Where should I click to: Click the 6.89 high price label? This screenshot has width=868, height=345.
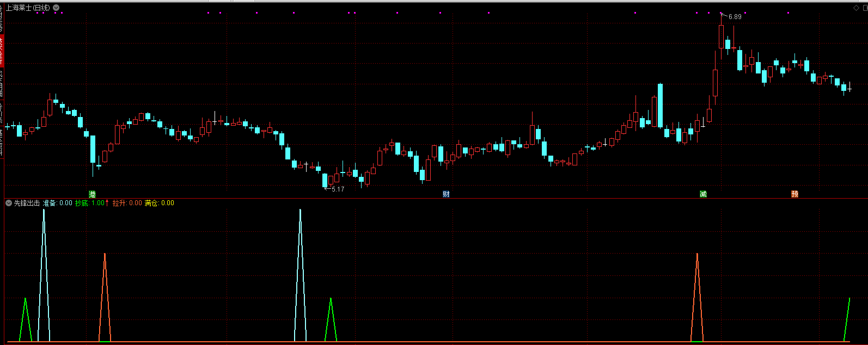[x=735, y=17]
